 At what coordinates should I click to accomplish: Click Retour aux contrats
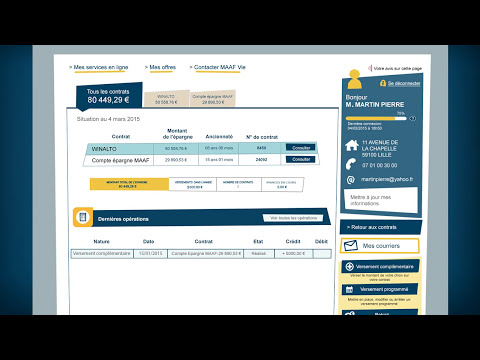pos(381,227)
